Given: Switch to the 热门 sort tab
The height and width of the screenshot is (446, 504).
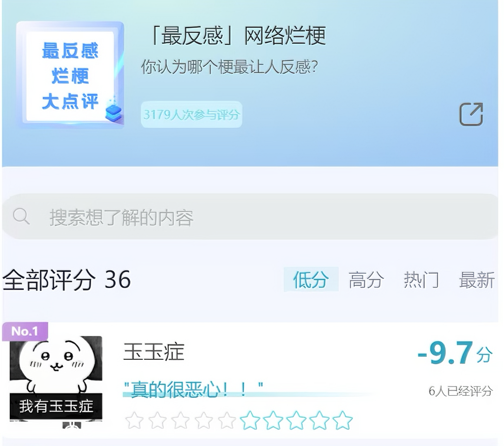Looking at the screenshot, I should (x=421, y=280).
